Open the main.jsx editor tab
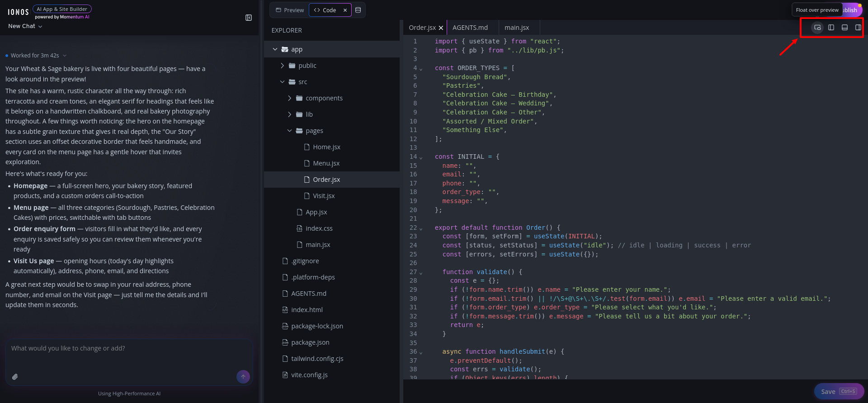The height and width of the screenshot is (403, 868). pos(517,28)
